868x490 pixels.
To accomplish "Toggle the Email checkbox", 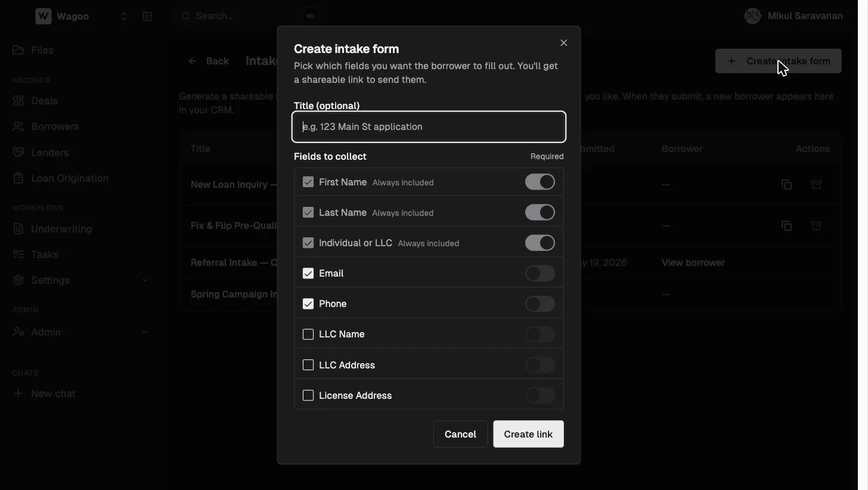I will (308, 273).
